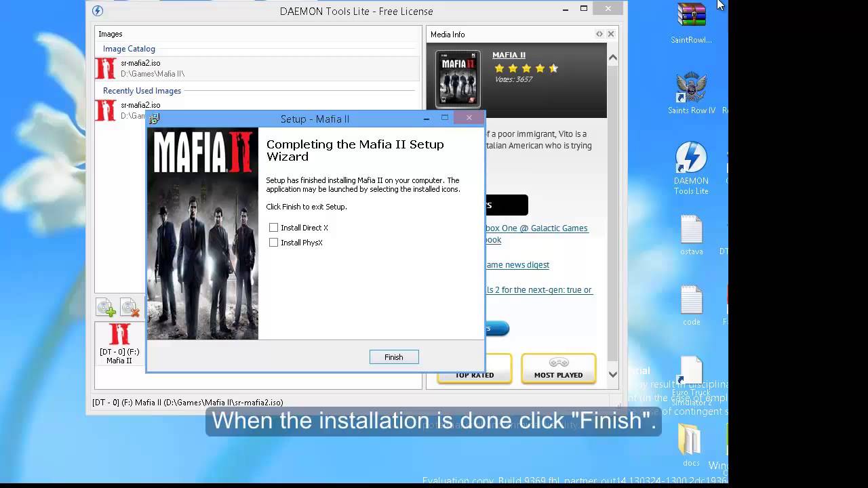The image size is (868, 488).
Task: Select sr-mafia2.iso in Image Catalog
Action: click(x=257, y=68)
